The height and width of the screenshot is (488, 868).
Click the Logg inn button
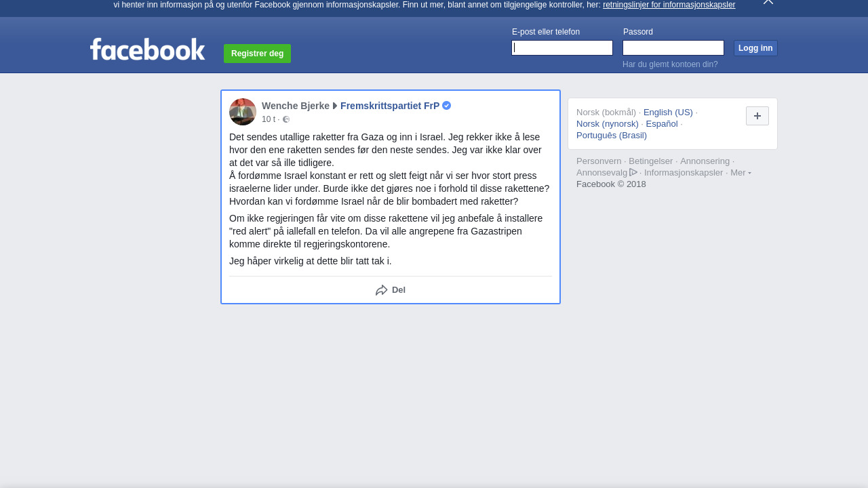[755, 48]
